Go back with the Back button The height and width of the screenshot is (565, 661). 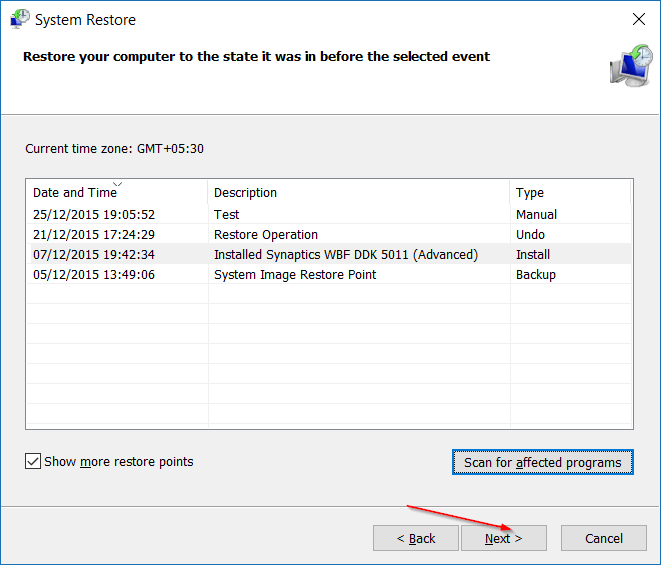416,538
